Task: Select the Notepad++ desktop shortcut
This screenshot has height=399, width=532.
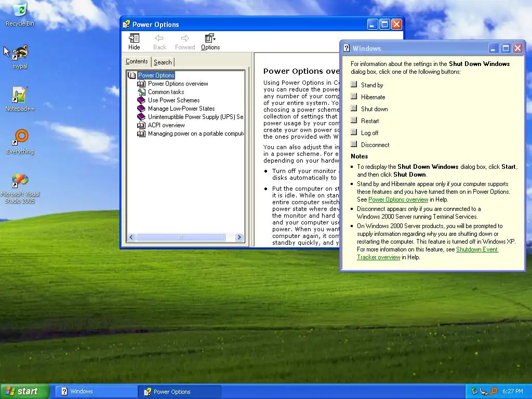Action: coord(20,99)
